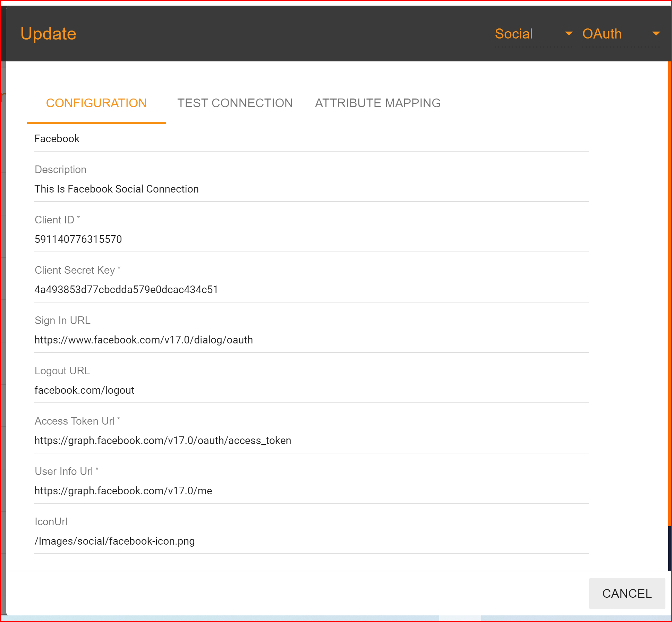Click the Client ID label
Image resolution: width=672 pixels, height=622 pixels.
[x=57, y=220]
